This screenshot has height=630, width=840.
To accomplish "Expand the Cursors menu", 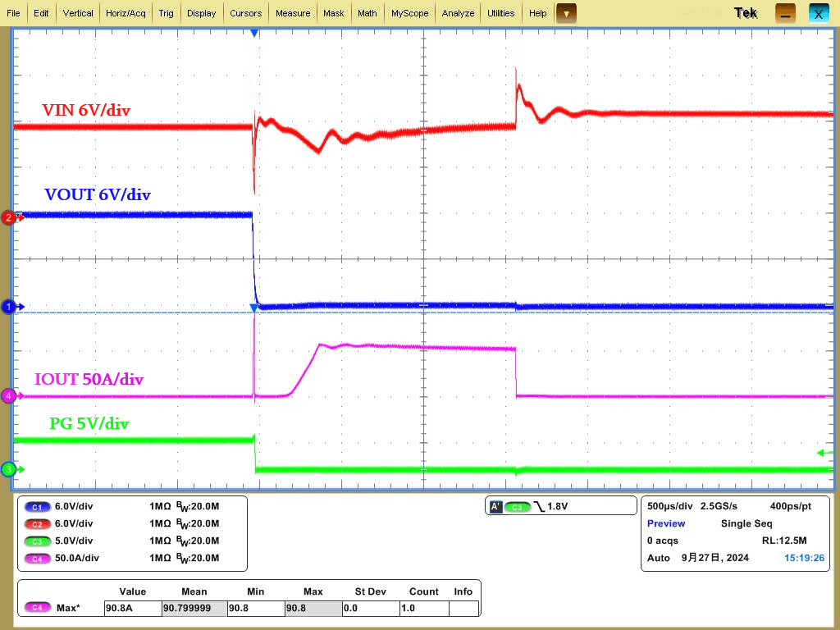I will (x=245, y=13).
